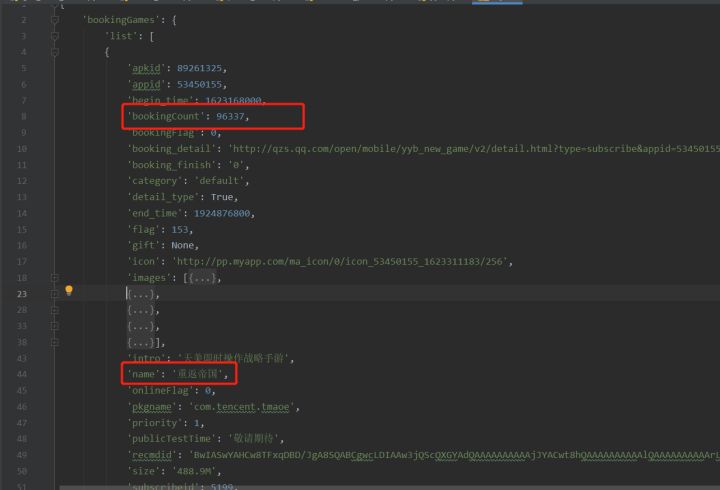Click the 'onlineFlag' key

[x=160, y=390]
